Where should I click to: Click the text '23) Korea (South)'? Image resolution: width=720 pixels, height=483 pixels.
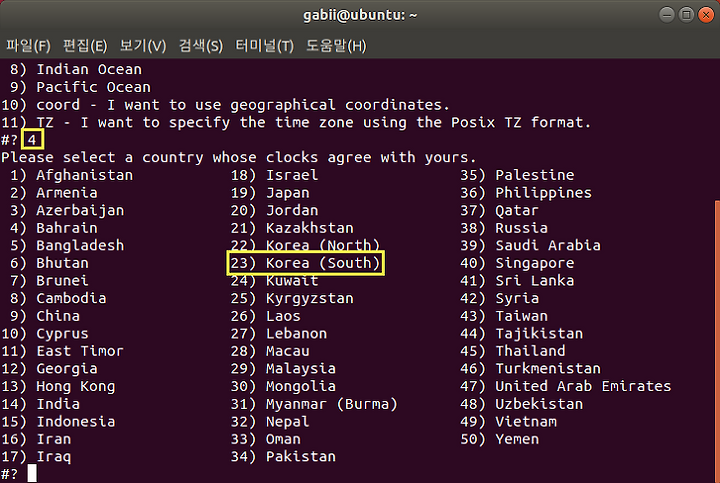point(305,263)
